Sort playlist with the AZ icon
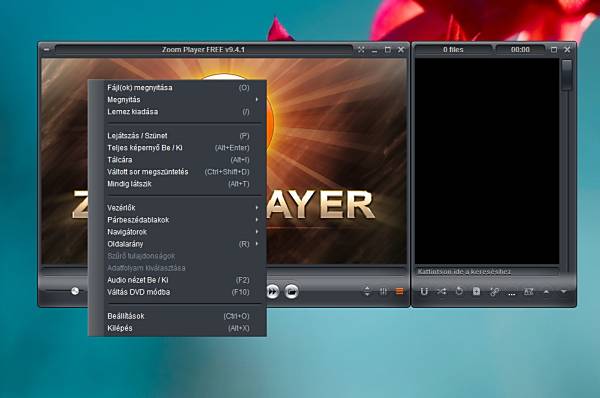This screenshot has width=600, height=398. (528, 292)
